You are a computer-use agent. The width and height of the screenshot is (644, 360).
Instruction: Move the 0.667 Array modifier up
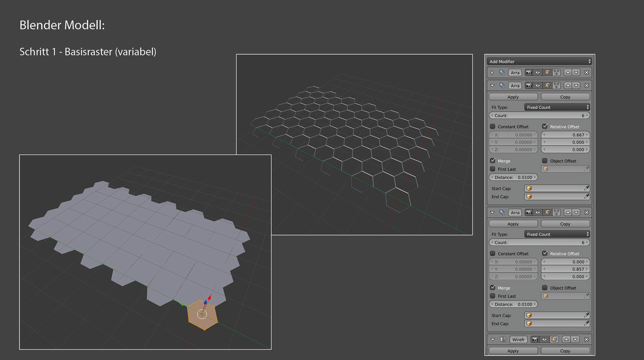pyautogui.click(x=568, y=85)
